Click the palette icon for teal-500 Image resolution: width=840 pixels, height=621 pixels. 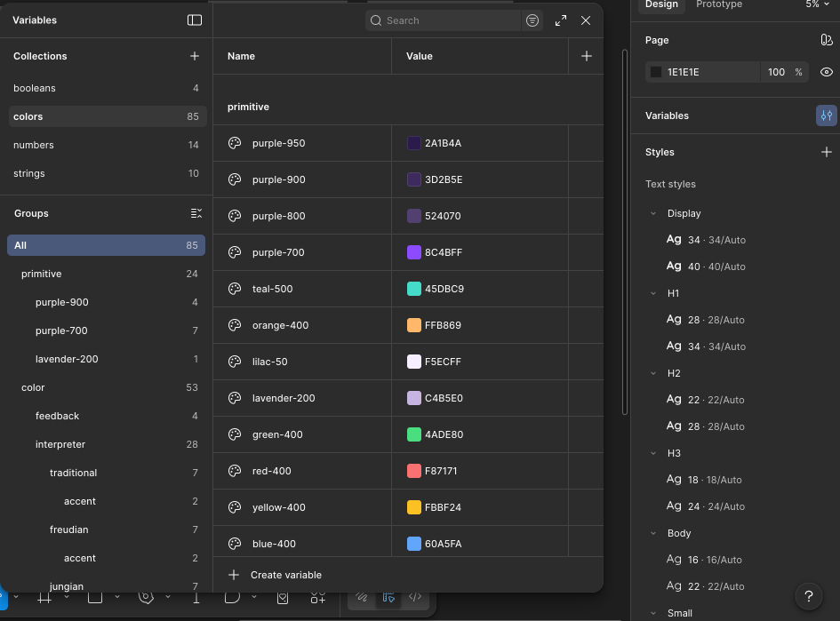point(235,289)
